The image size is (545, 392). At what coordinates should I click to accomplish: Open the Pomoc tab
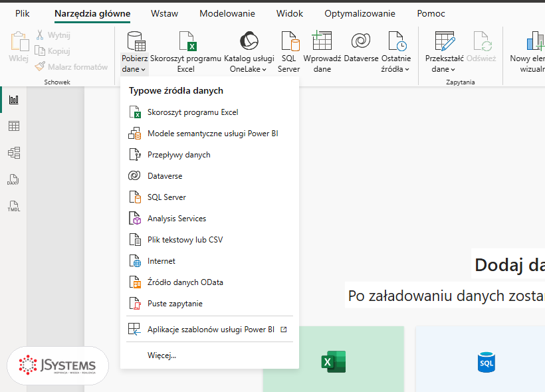coord(431,13)
